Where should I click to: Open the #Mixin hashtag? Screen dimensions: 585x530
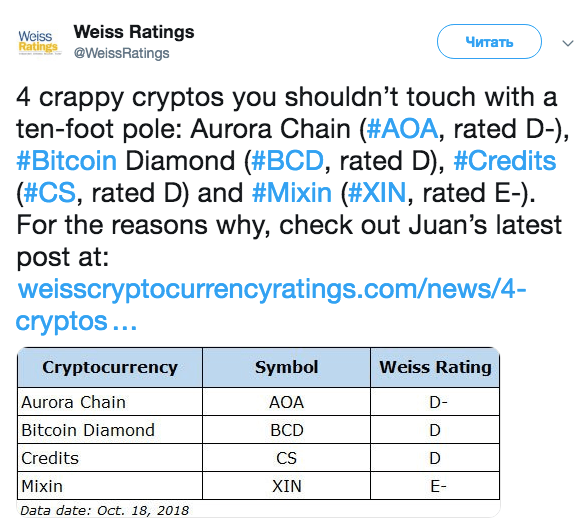coord(292,193)
